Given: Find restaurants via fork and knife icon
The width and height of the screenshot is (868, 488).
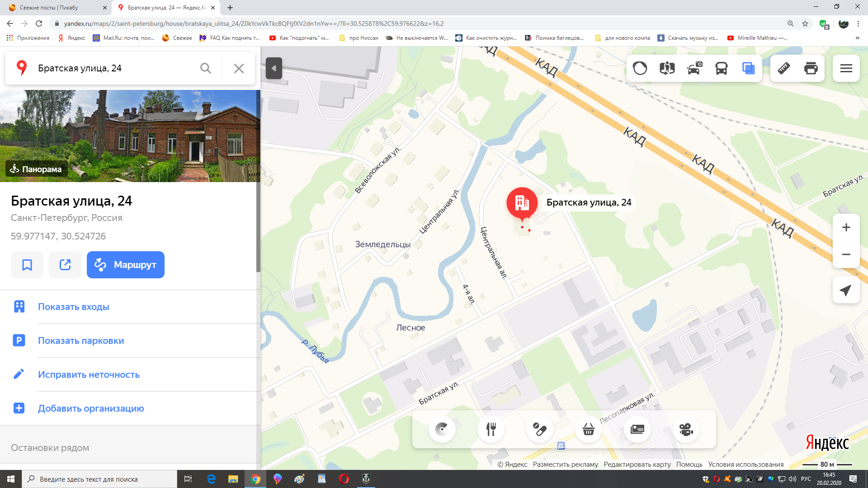Looking at the screenshot, I should tap(491, 429).
